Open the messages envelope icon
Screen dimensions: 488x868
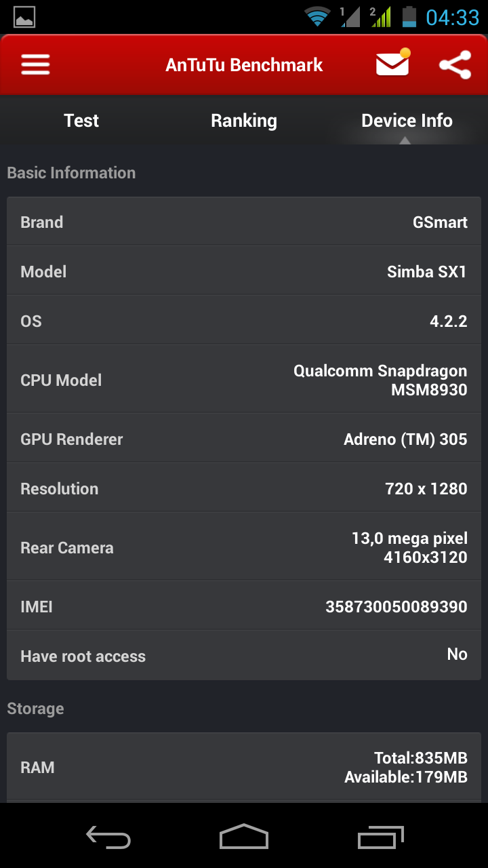click(x=392, y=64)
